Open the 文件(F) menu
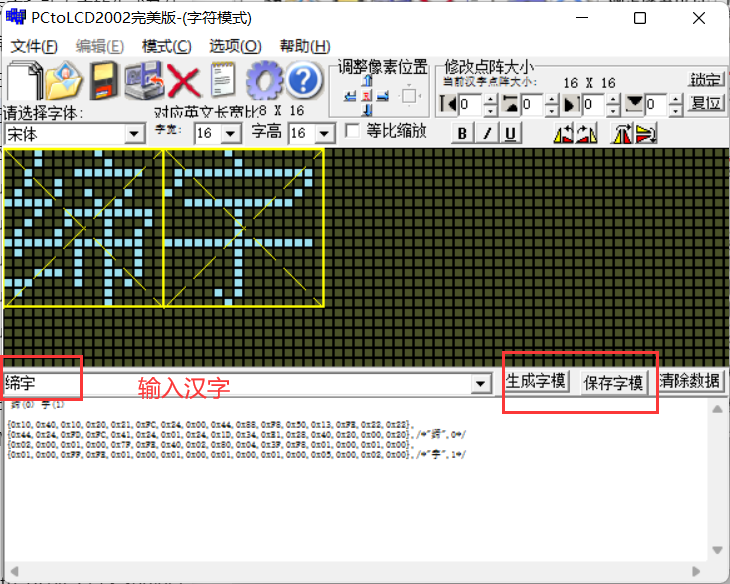Screen dimensions: 730x584 [x=34, y=46]
